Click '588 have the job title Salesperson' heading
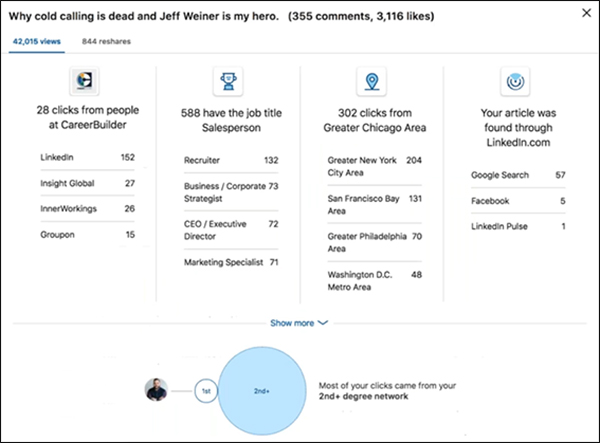Viewport: 600px width, 443px height. (x=231, y=120)
